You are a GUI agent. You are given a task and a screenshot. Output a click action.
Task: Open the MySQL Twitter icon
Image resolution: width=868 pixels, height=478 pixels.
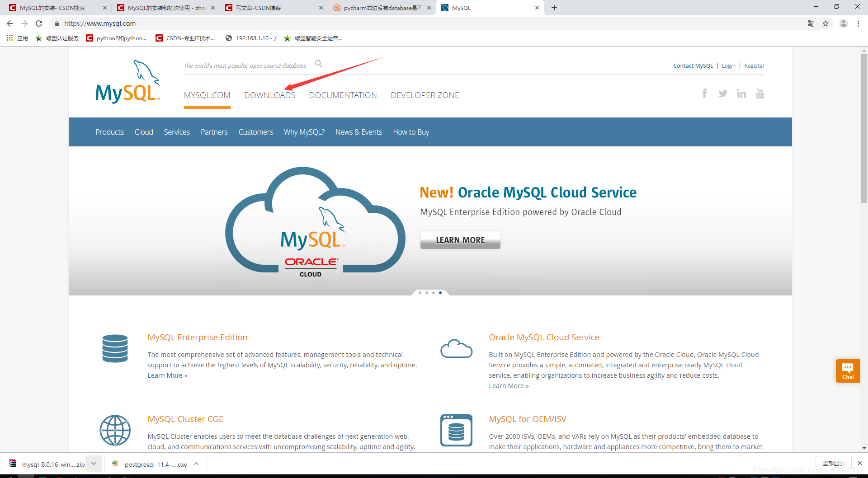click(x=723, y=94)
